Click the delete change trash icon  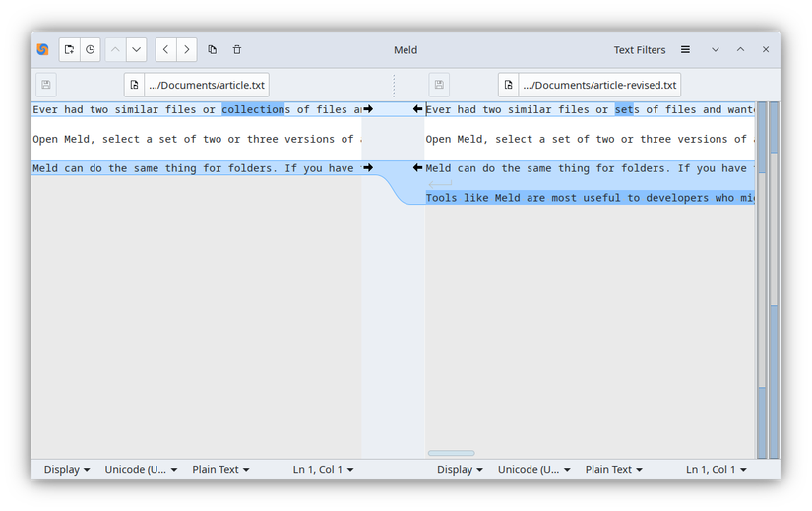point(236,50)
